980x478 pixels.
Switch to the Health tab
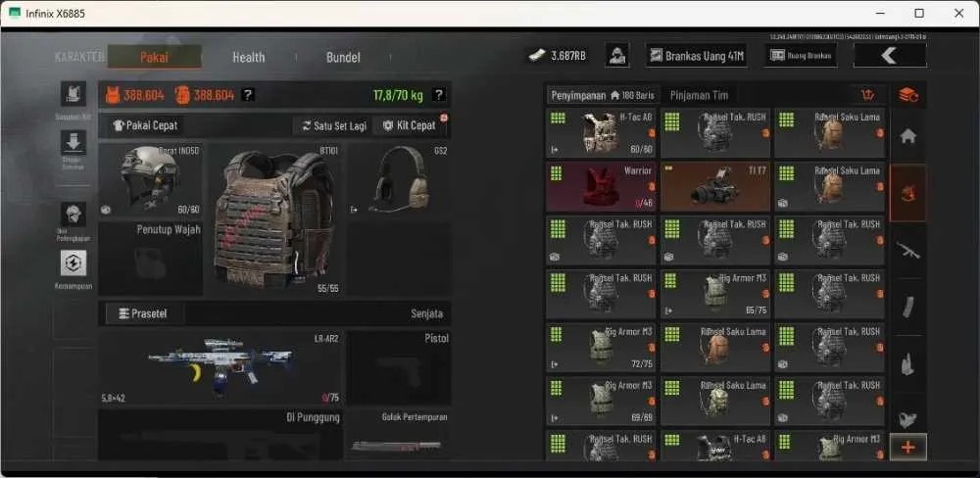point(249,57)
